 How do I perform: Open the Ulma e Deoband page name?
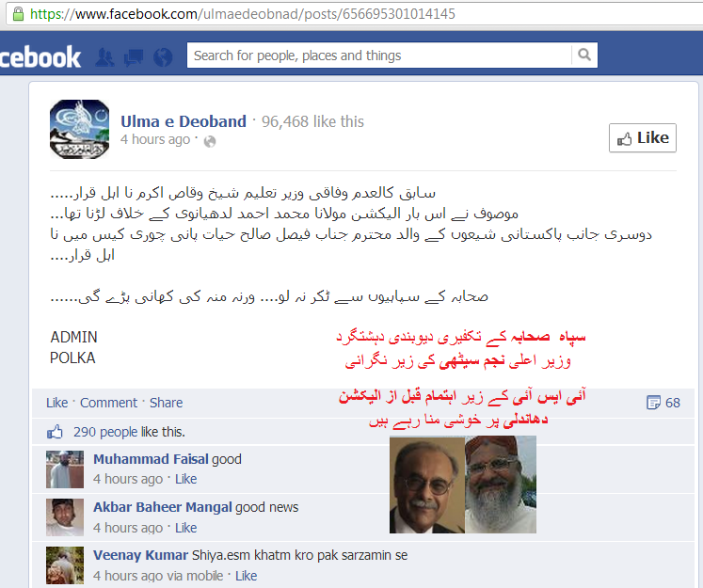click(x=184, y=121)
